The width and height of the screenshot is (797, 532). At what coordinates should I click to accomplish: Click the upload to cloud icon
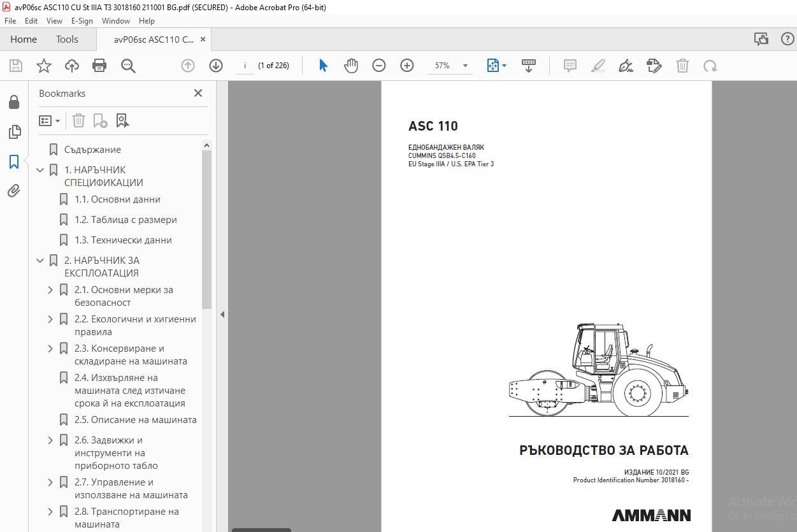pos(72,66)
